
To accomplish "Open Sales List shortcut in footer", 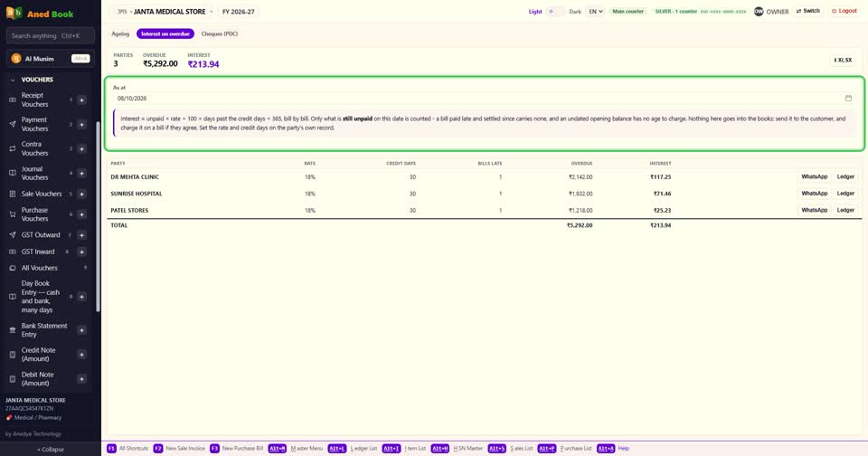I will (x=510, y=448).
